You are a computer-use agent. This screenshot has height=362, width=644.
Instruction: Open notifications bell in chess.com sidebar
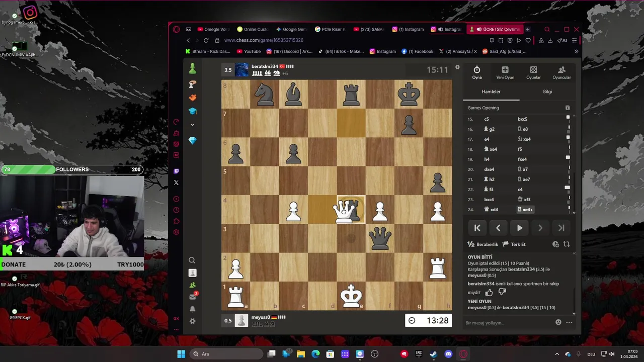[x=192, y=309]
